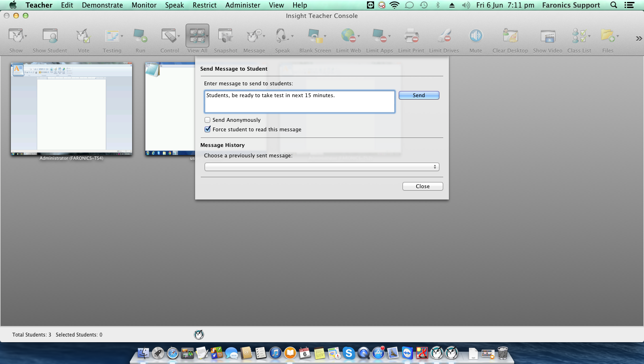Click the Clear Desktop icon

[x=510, y=37]
